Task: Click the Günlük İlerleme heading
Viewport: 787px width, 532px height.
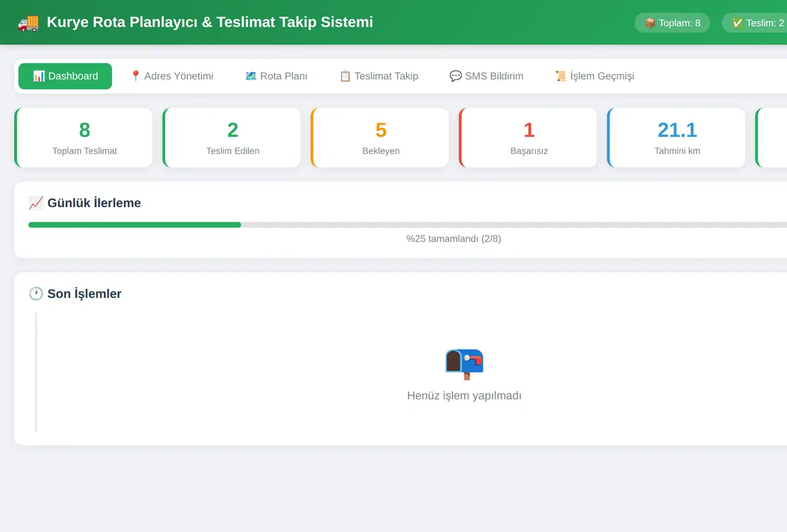Action: [85, 203]
